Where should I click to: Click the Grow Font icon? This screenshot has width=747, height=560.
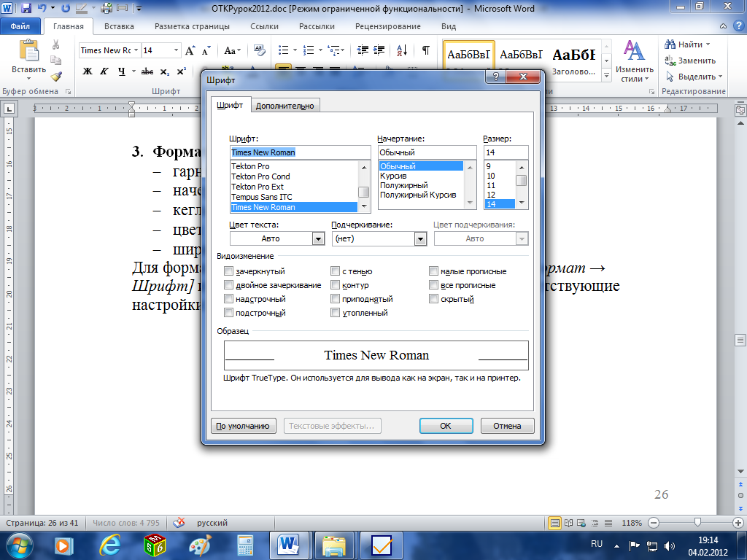pos(190,50)
